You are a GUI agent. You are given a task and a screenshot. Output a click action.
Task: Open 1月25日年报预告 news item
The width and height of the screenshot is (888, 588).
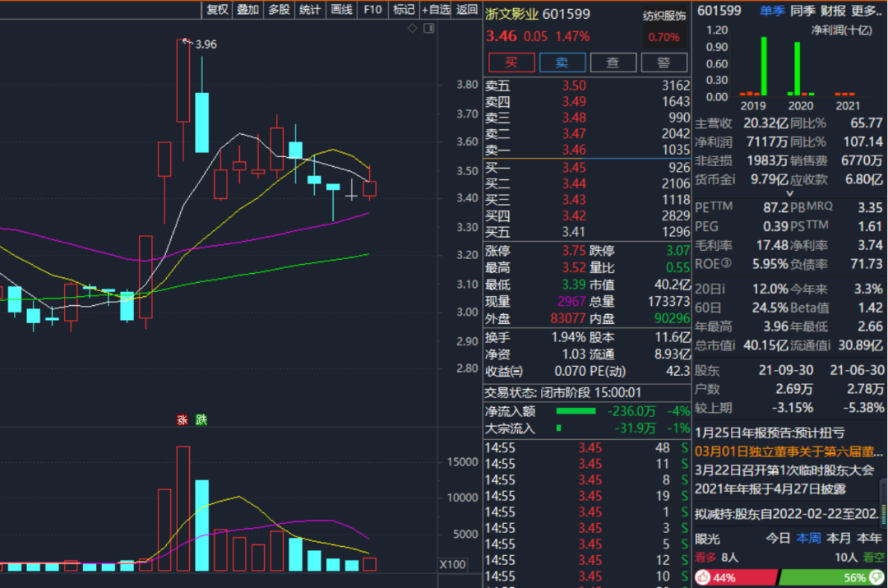click(770, 433)
